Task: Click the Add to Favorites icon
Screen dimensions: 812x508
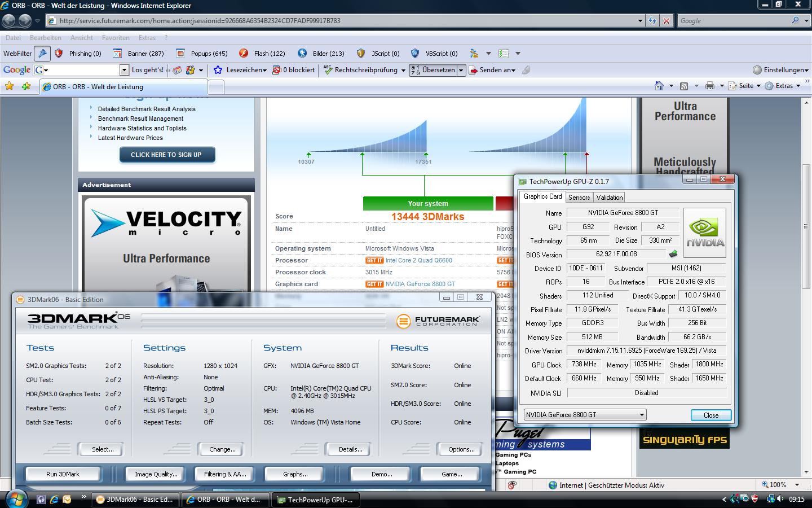Action: tap(26, 86)
